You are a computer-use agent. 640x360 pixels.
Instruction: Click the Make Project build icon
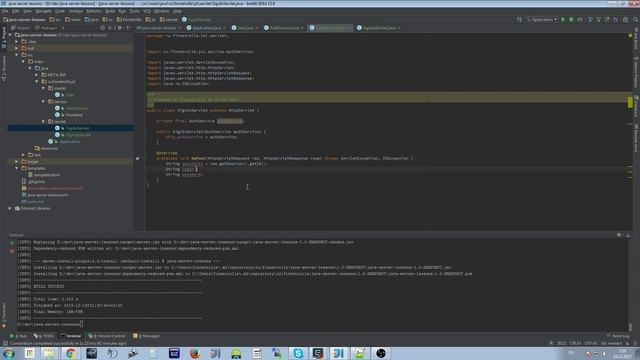519,19
